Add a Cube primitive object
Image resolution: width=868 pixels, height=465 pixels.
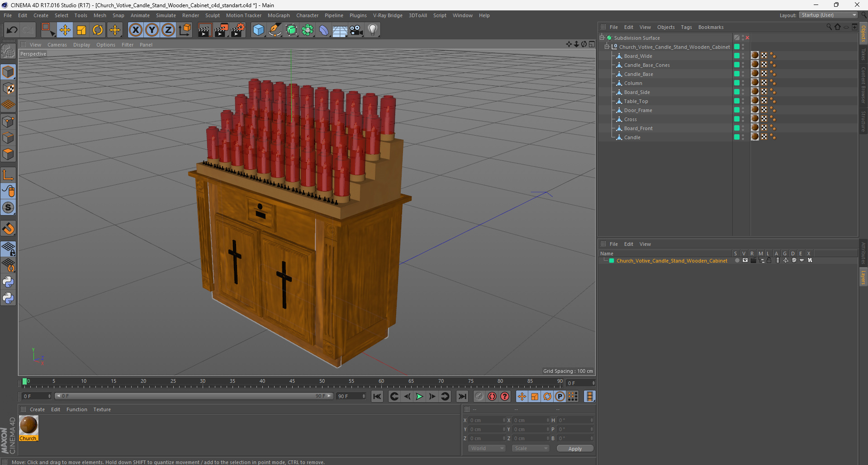[x=258, y=30]
